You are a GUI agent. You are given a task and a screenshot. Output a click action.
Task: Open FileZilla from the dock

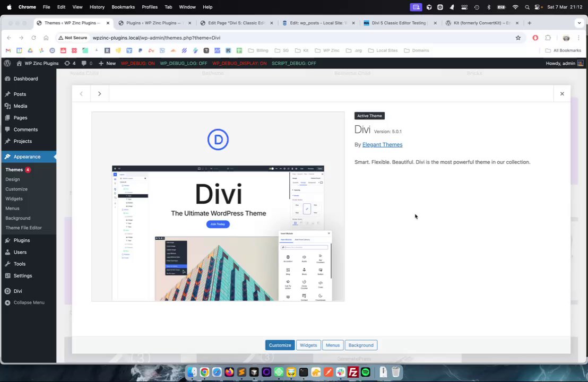pyautogui.click(x=353, y=372)
